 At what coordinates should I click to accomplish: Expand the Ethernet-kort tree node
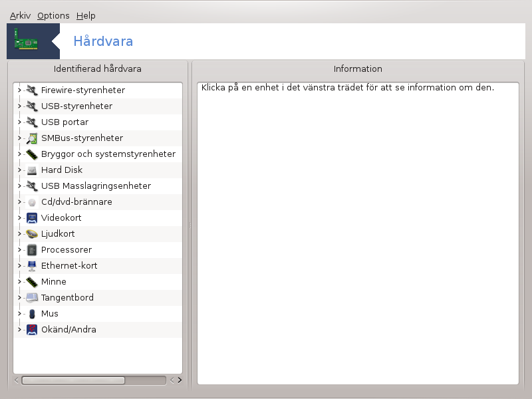[x=19, y=265]
